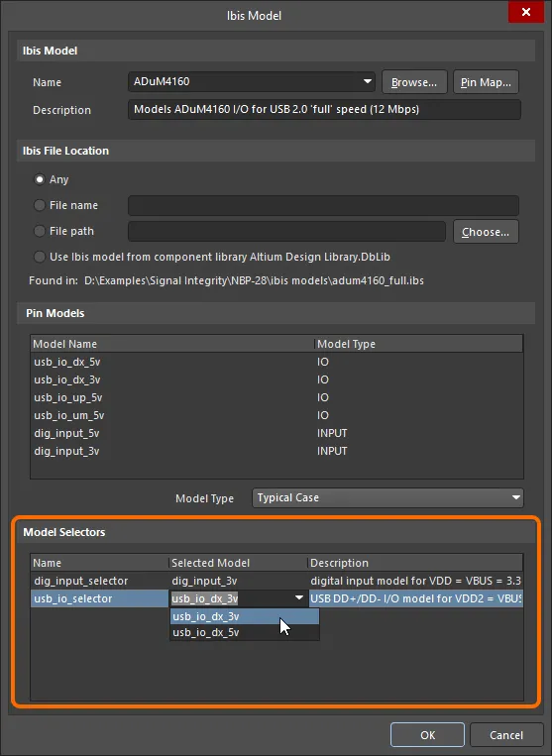Image resolution: width=552 pixels, height=756 pixels.
Task: Cancel the Ibis Model dialog
Action: [506, 735]
